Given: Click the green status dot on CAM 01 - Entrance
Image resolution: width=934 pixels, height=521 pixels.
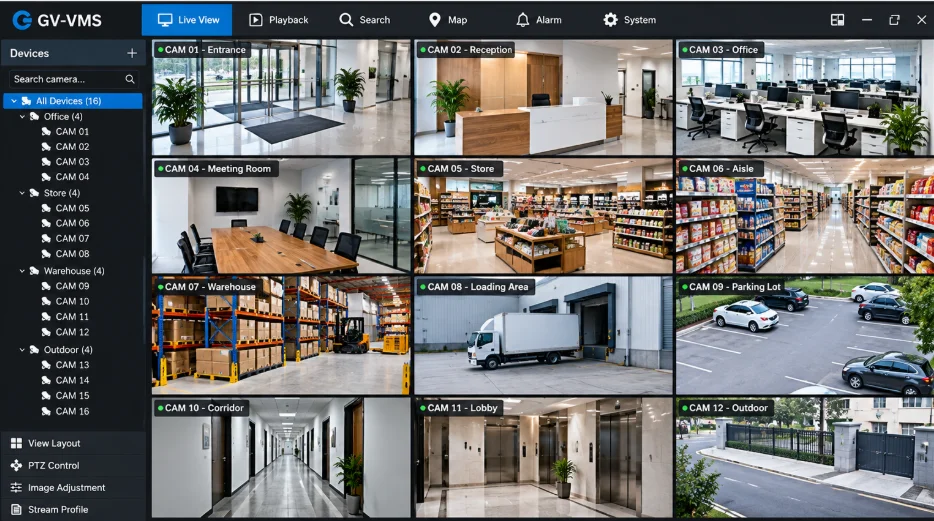Looking at the screenshot, I should click(x=160, y=50).
